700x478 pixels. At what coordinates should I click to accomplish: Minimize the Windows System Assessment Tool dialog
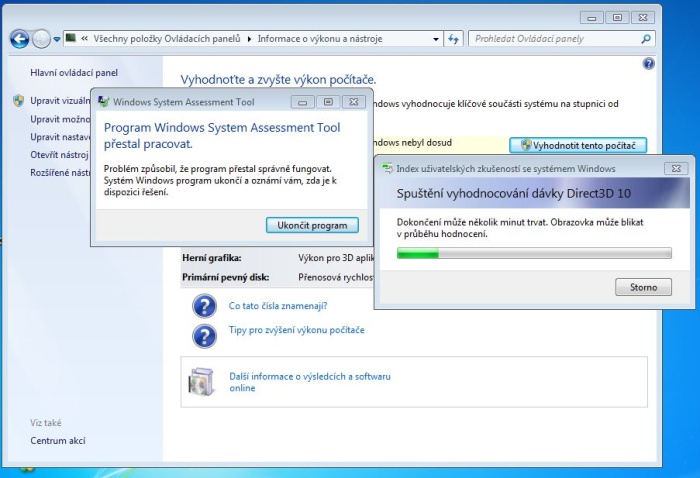click(302, 102)
